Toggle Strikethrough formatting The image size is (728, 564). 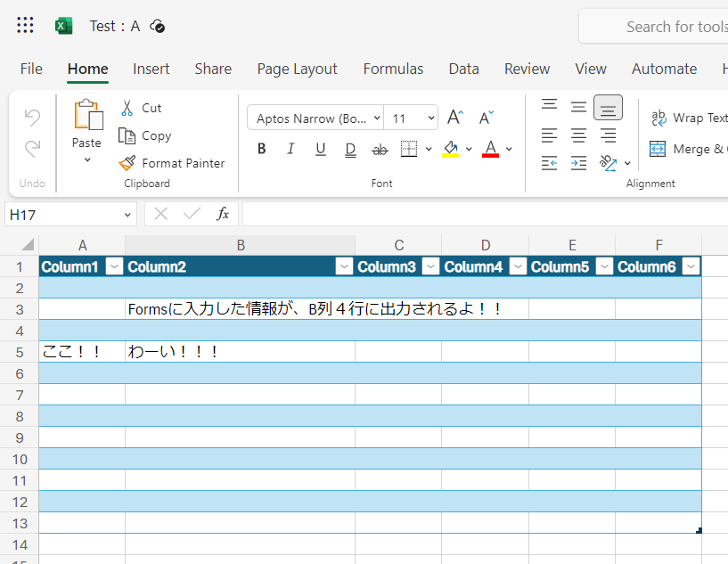pos(380,149)
